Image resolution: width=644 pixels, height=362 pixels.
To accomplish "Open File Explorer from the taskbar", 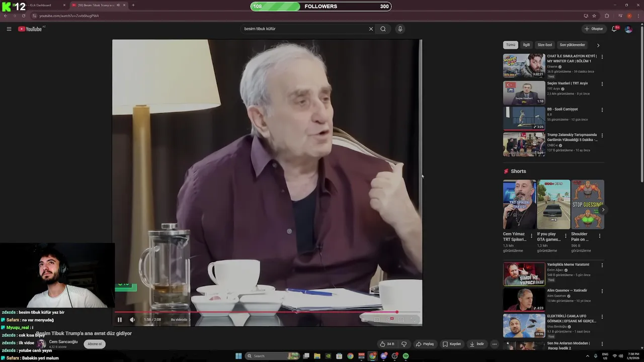I will point(317,356).
